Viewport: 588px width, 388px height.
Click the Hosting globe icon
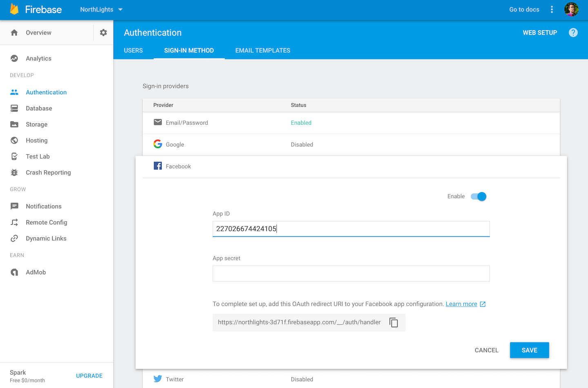point(14,140)
